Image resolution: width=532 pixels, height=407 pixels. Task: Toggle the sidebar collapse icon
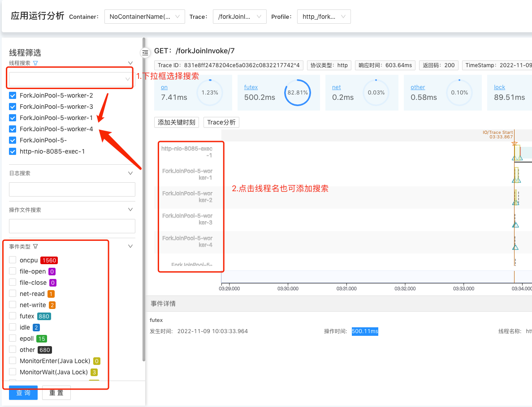145,52
